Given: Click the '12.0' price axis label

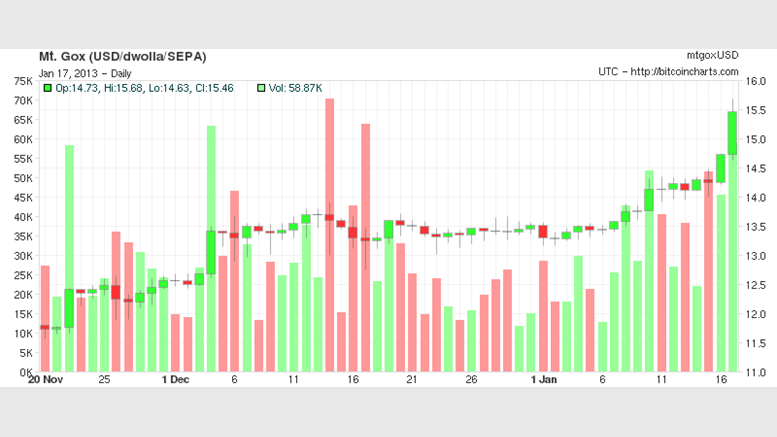Looking at the screenshot, I should coord(756,314).
